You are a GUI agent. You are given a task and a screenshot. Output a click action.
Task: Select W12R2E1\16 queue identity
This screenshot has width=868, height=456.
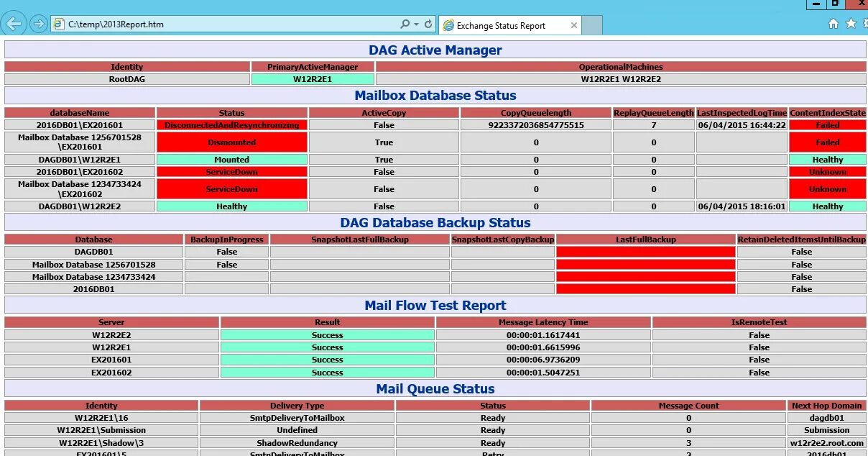[x=101, y=418]
